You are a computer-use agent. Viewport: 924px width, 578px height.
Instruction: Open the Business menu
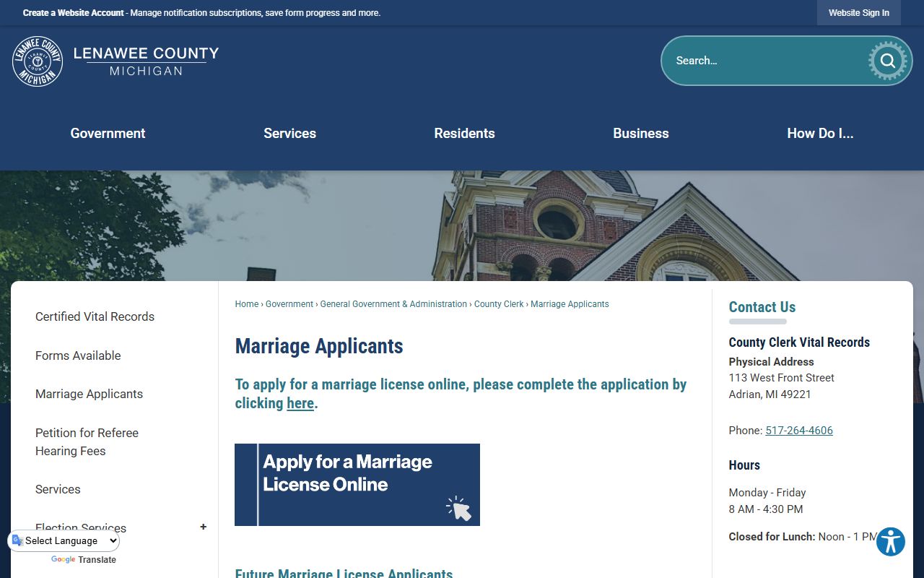(641, 133)
